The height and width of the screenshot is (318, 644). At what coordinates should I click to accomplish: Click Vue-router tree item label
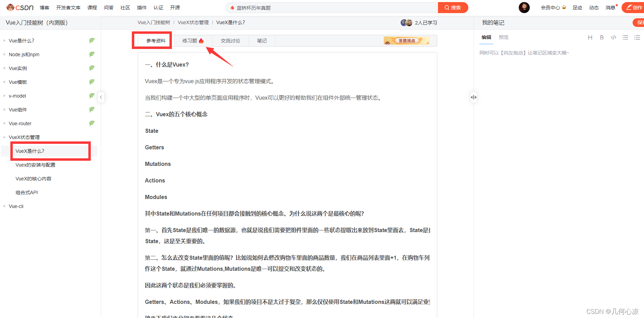20,123
